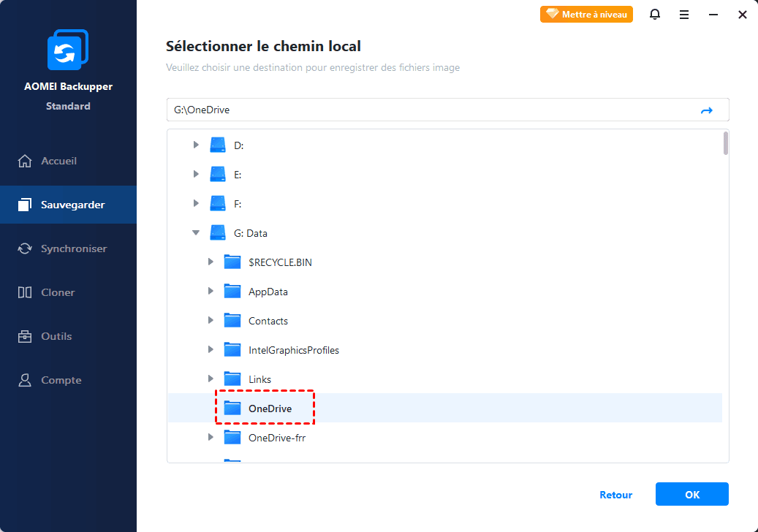Image resolution: width=758 pixels, height=532 pixels.
Task: Click the Mettre à niveau upgrade button
Action: (586, 15)
